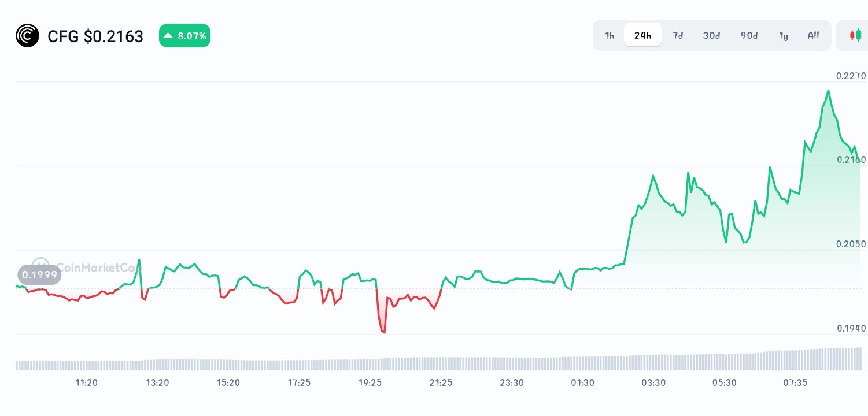
Task: Switch chart range to 7d
Action: coord(678,35)
